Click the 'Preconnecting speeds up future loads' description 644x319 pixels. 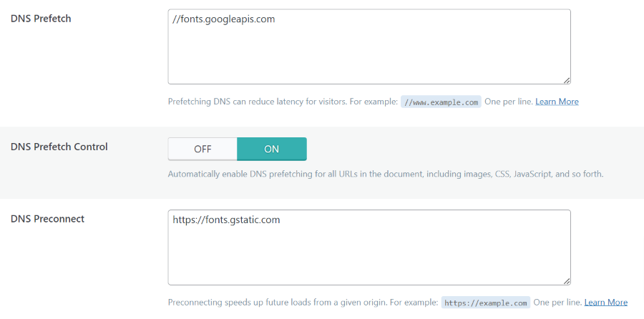pyautogui.click(x=302, y=303)
